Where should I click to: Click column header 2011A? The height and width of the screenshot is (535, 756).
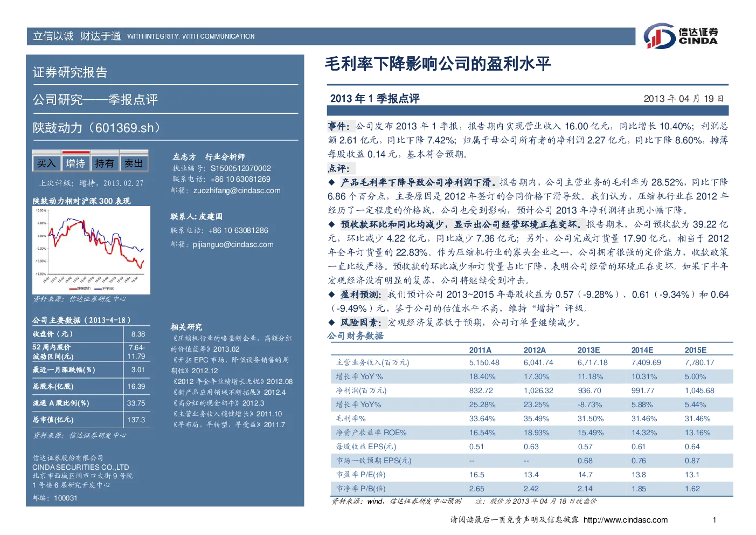pos(480,350)
